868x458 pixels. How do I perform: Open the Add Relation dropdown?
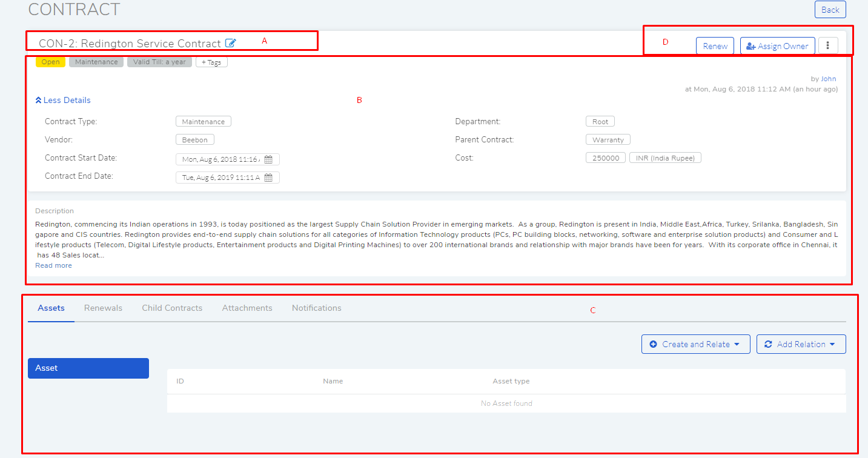click(801, 344)
